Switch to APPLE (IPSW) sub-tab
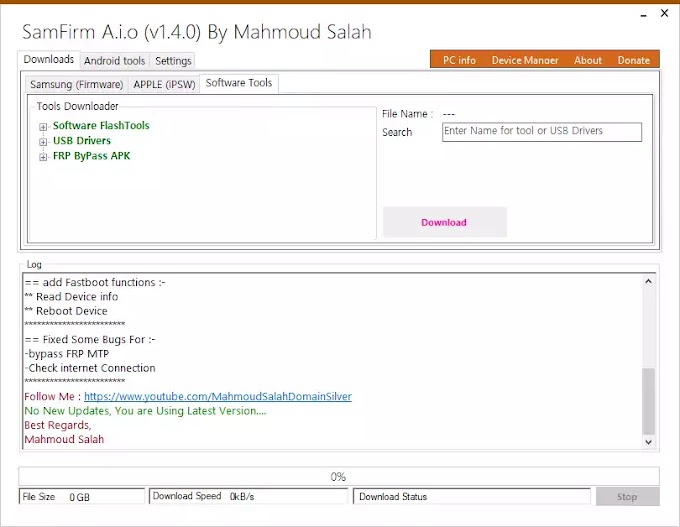 164,84
